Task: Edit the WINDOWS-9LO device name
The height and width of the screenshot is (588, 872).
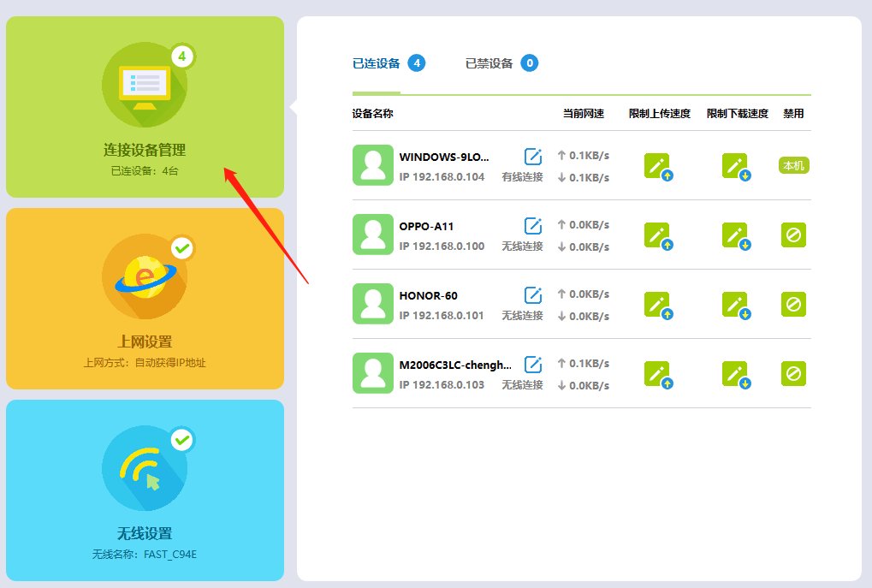Action: pyautogui.click(x=532, y=156)
